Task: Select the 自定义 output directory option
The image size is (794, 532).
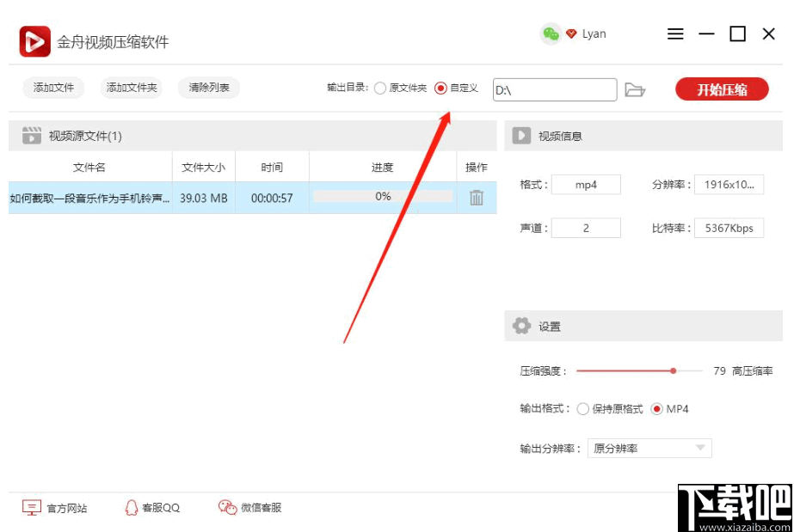Action: point(440,87)
